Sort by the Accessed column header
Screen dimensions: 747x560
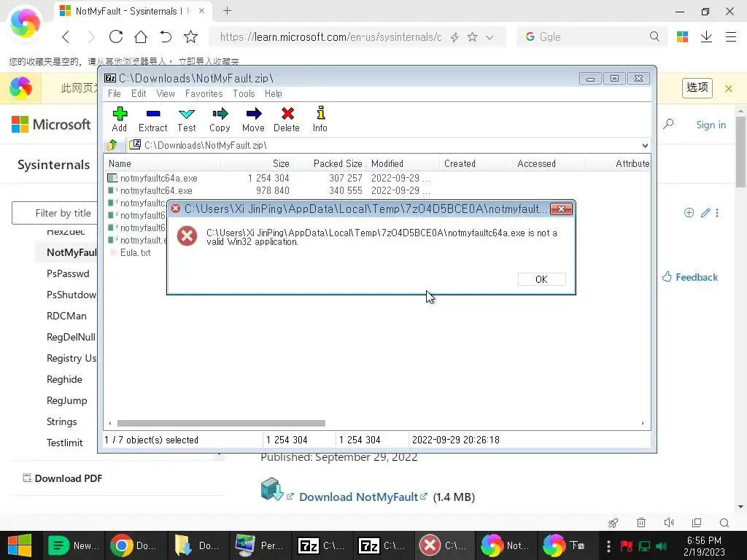tap(549, 163)
